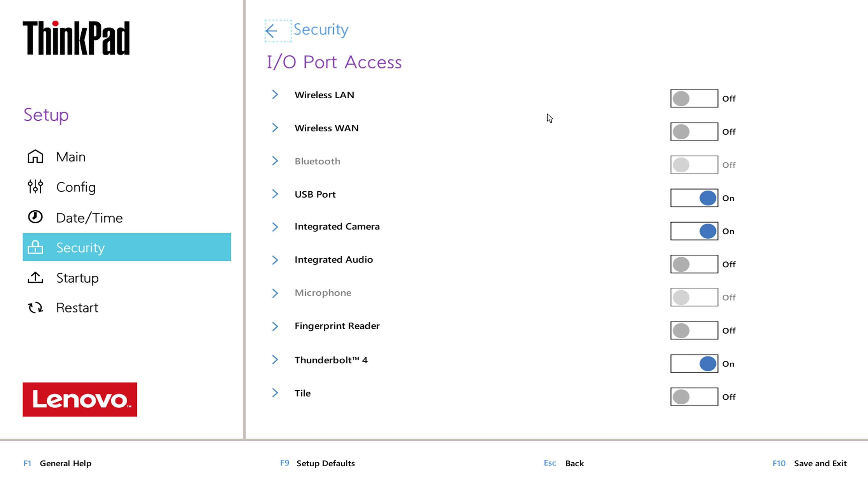Disable the USB Port toggle
Screen dimensions: 868x488
click(x=694, y=198)
